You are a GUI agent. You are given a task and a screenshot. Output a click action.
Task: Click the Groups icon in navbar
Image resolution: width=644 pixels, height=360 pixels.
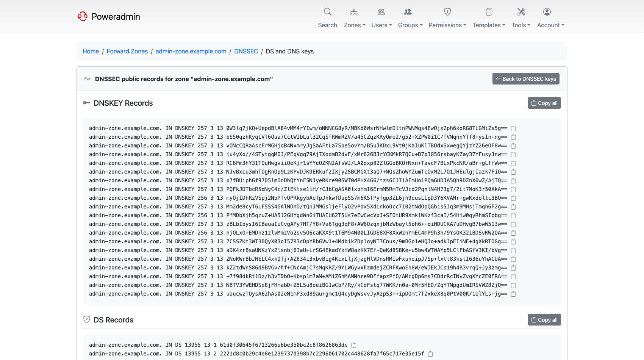pos(408,12)
